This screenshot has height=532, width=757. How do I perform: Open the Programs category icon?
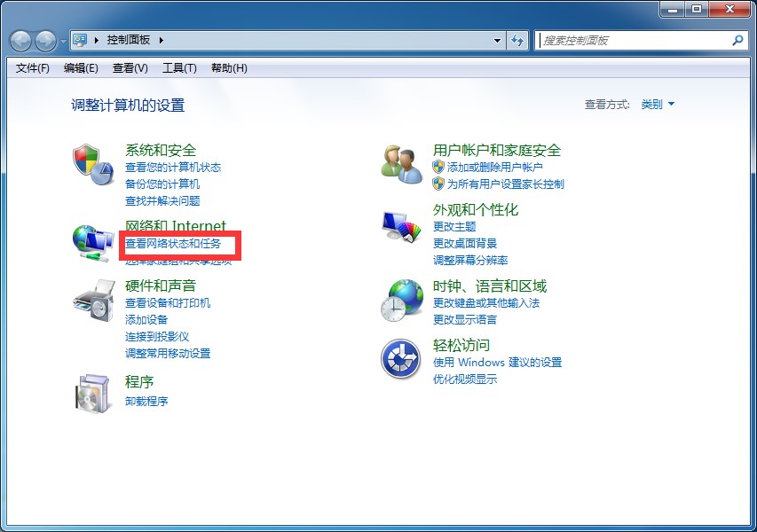click(92, 393)
